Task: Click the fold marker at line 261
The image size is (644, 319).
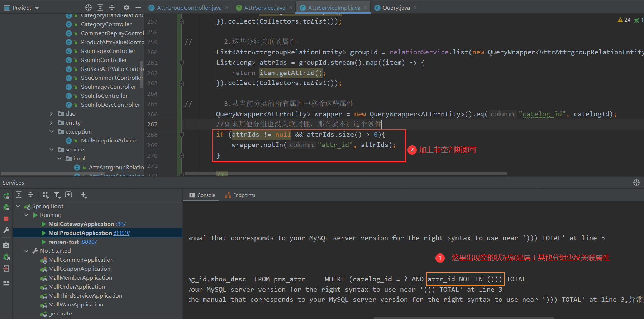Action: click(x=182, y=63)
